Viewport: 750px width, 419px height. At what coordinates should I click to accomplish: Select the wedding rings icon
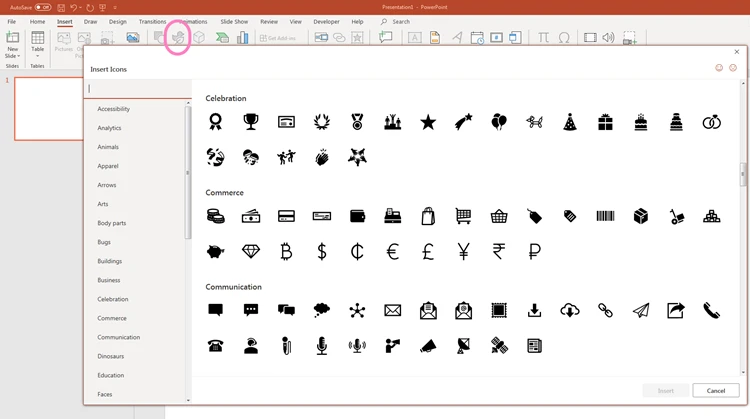[x=712, y=122]
